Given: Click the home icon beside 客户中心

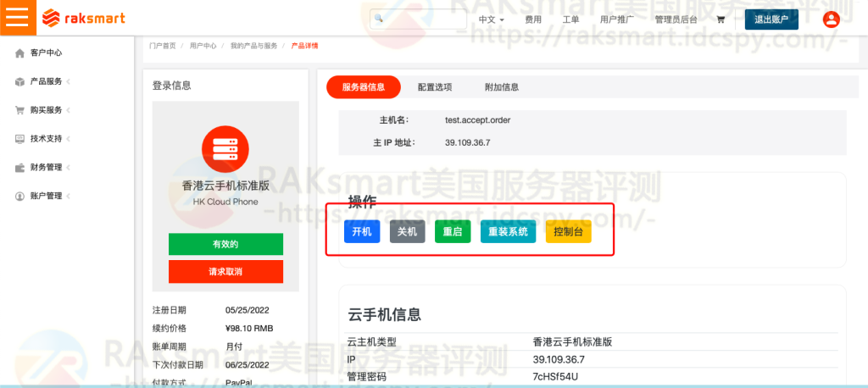Looking at the screenshot, I should [x=20, y=53].
